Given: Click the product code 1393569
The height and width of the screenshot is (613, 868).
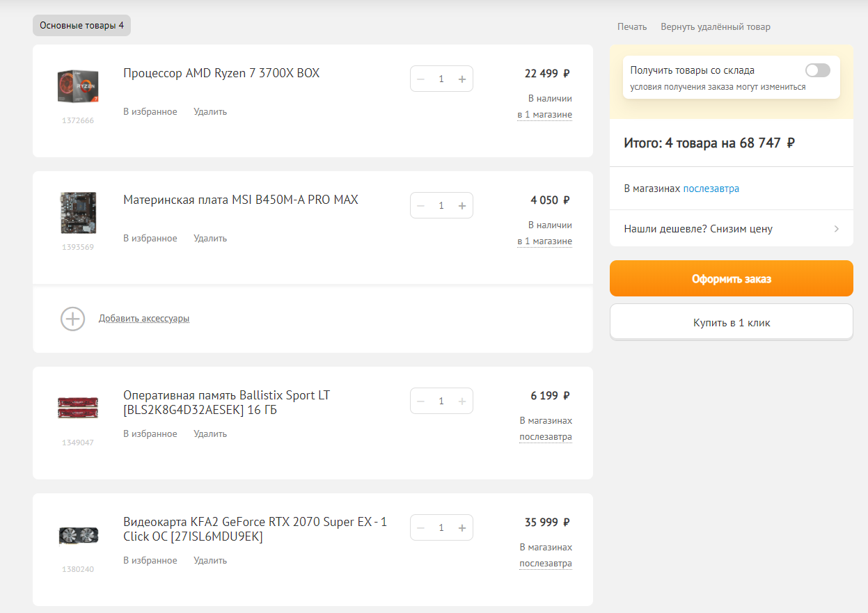Looking at the screenshot, I should [78, 247].
